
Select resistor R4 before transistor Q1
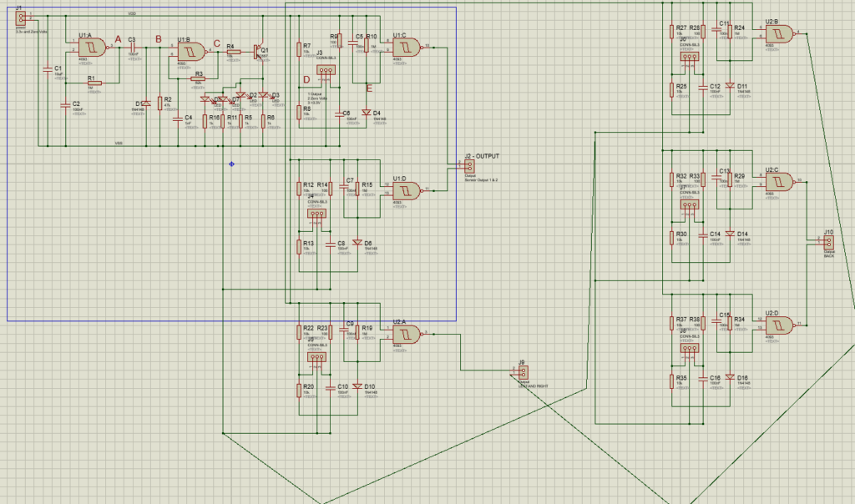pyautogui.click(x=233, y=52)
